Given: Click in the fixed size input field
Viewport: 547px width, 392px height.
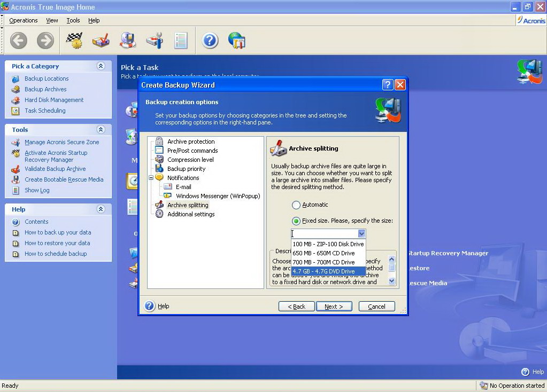Looking at the screenshot, I should 325,233.
